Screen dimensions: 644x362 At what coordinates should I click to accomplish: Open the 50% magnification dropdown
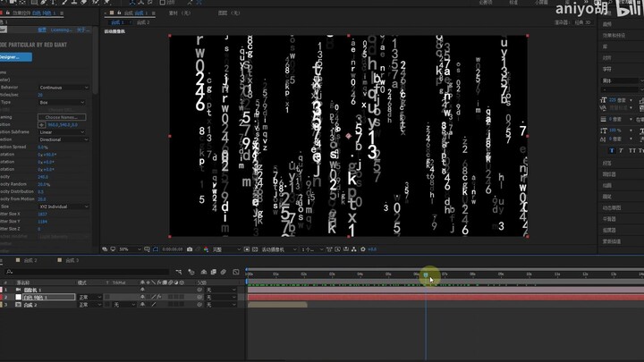click(x=130, y=249)
